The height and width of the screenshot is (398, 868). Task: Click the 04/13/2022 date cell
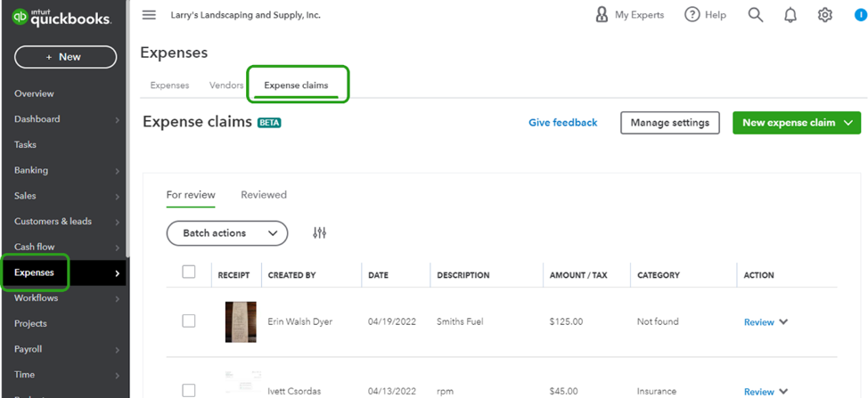tap(392, 391)
